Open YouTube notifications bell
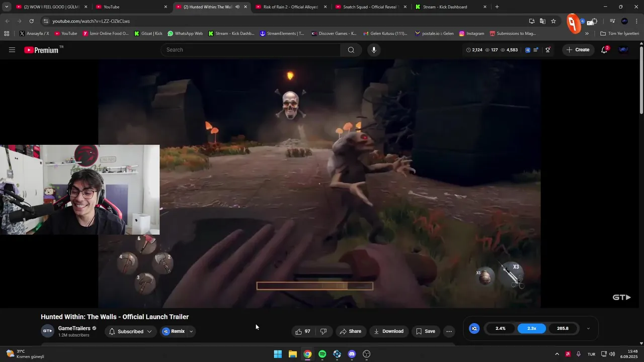The image size is (644, 362). click(x=604, y=50)
